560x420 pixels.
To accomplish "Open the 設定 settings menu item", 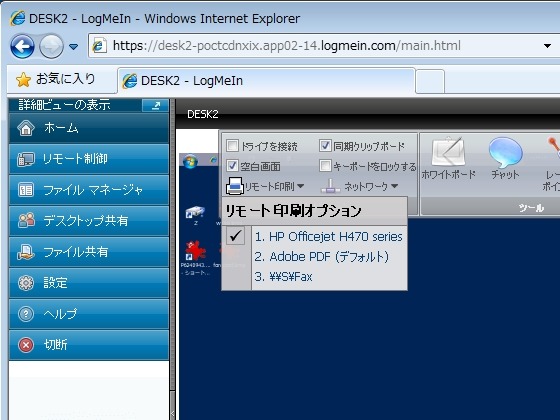I will click(89, 283).
